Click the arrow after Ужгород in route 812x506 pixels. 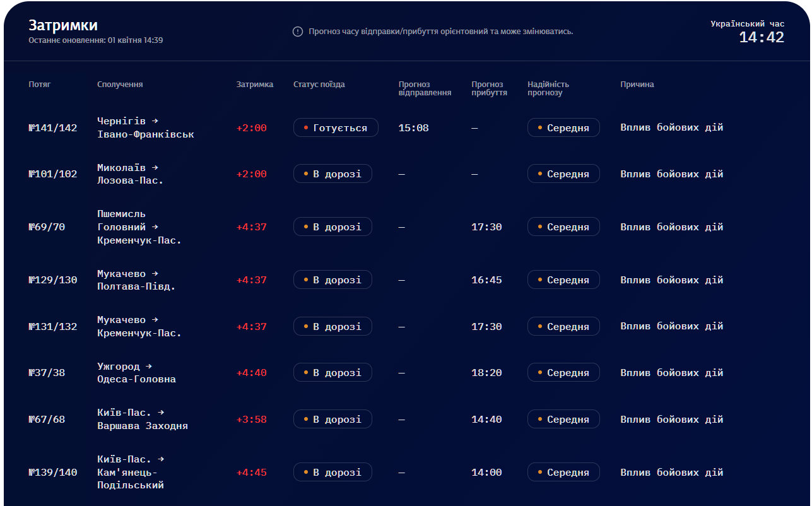(x=149, y=366)
